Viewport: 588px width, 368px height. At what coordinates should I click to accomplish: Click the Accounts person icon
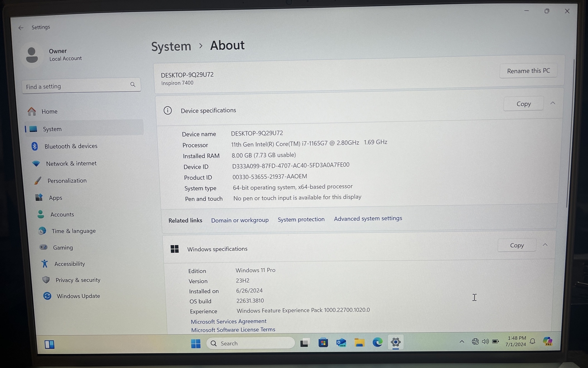tap(41, 214)
